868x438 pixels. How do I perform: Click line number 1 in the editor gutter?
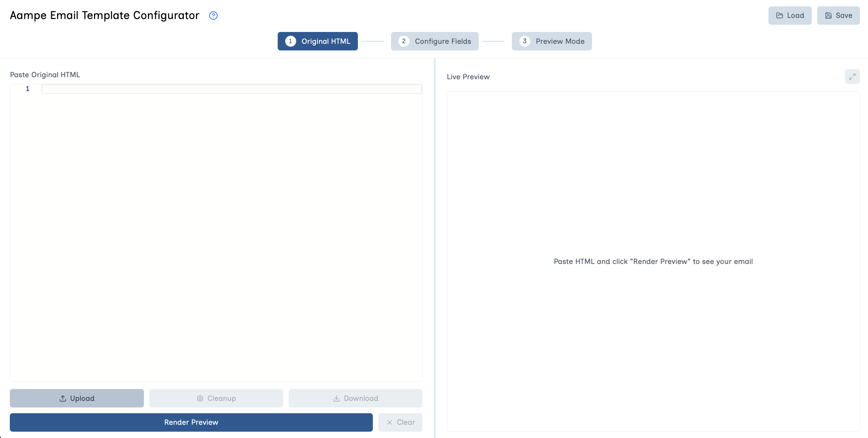pyautogui.click(x=27, y=88)
